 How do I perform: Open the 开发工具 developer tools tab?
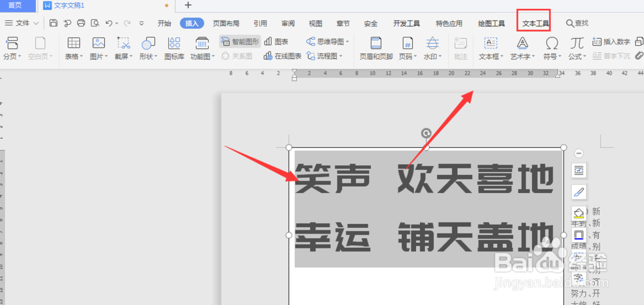pyautogui.click(x=406, y=23)
